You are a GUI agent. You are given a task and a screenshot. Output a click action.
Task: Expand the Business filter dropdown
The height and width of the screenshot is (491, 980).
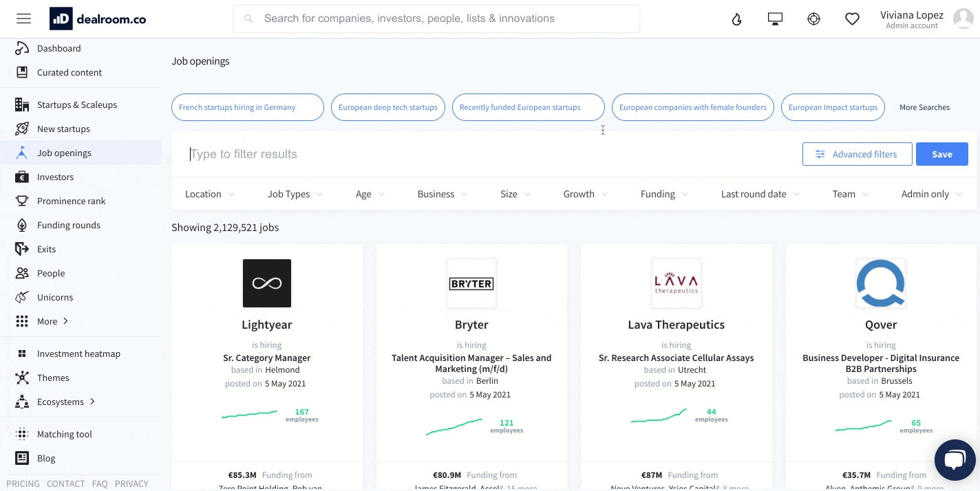click(x=443, y=194)
